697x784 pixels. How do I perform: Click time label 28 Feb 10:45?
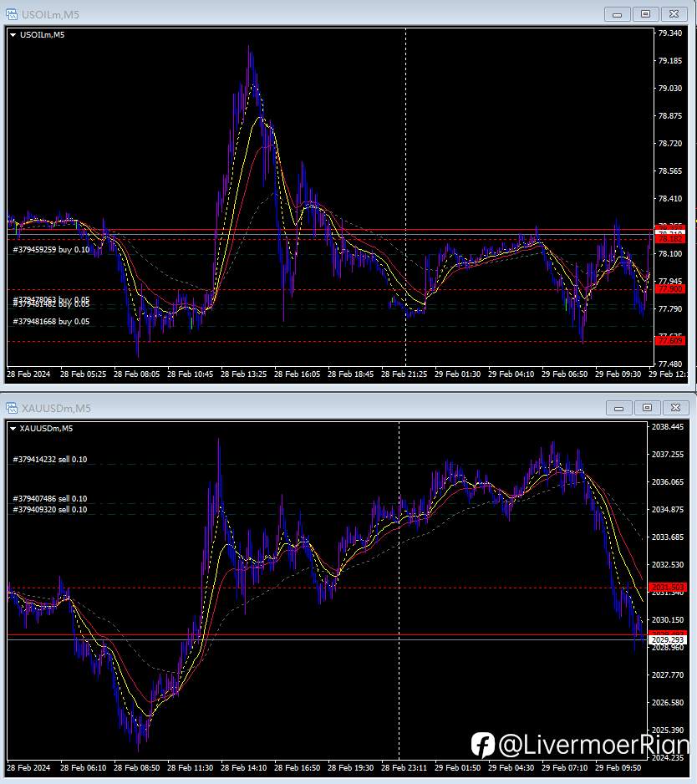pyautogui.click(x=190, y=374)
